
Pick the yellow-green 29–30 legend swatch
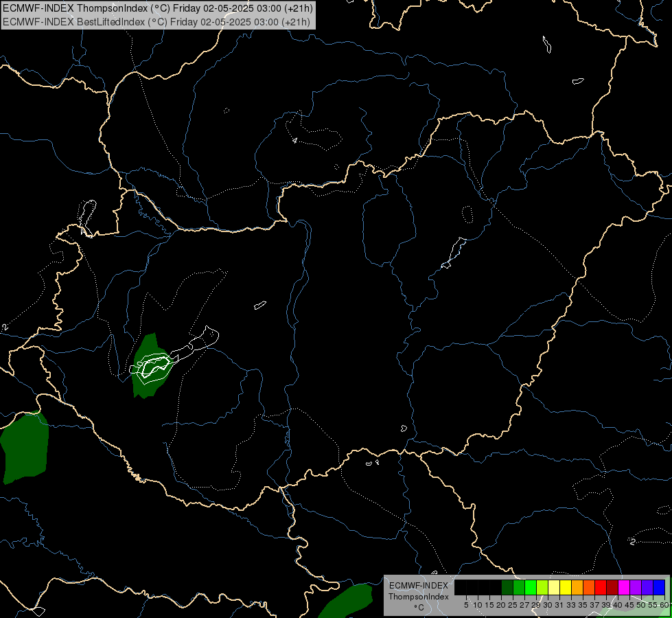point(542,588)
